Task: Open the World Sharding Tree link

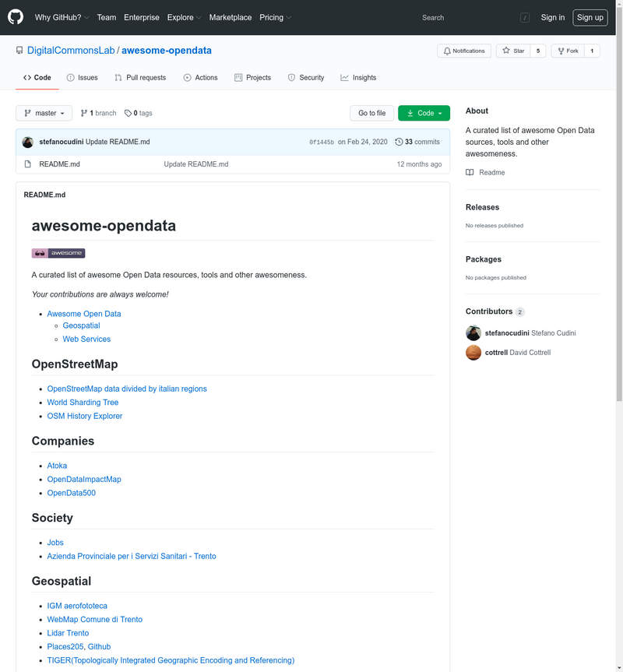Action: click(x=83, y=403)
